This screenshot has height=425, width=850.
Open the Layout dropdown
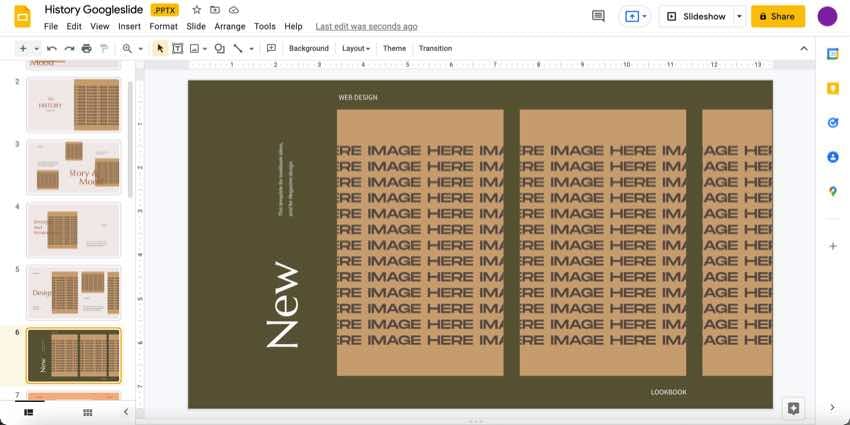(x=355, y=48)
